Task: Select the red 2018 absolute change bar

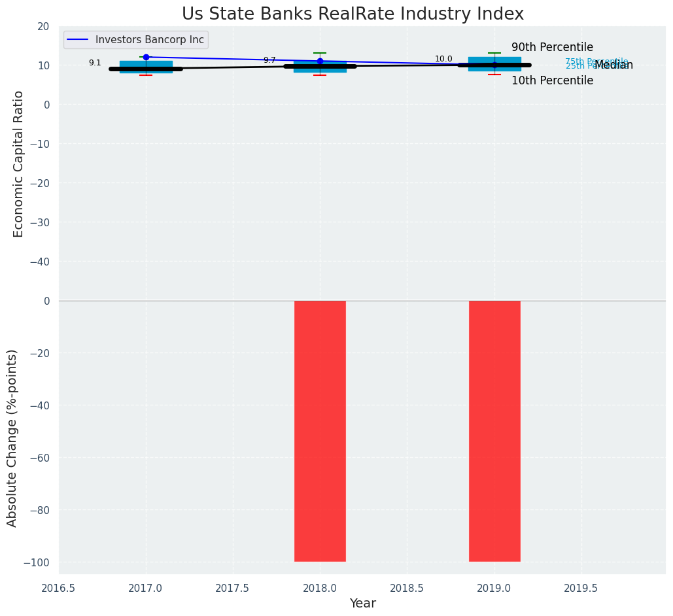Action: pyautogui.click(x=320, y=431)
